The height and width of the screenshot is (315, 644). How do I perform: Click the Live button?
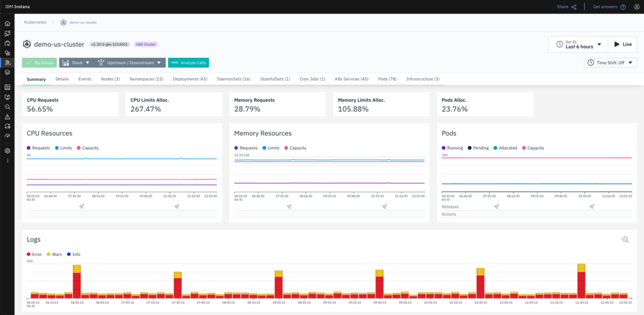(x=623, y=45)
